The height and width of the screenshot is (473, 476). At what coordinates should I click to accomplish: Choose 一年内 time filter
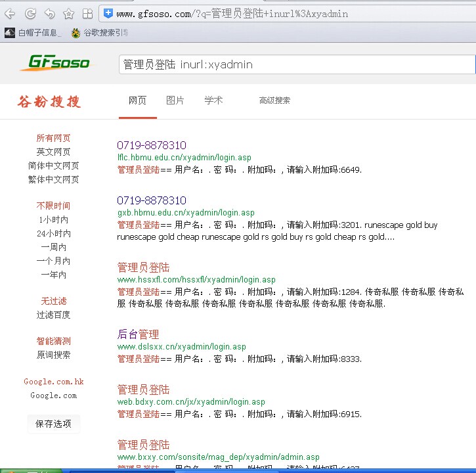(53, 275)
